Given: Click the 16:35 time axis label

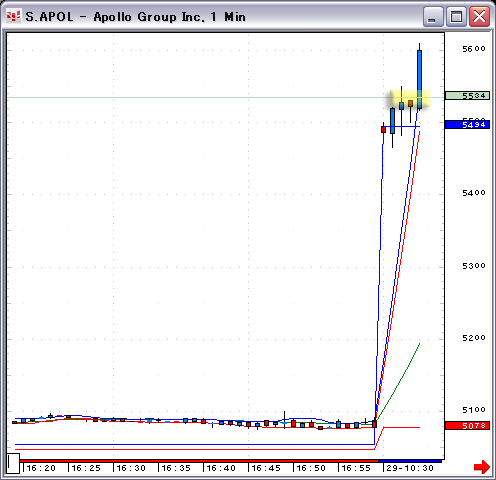Looking at the screenshot, I should pos(176,468).
